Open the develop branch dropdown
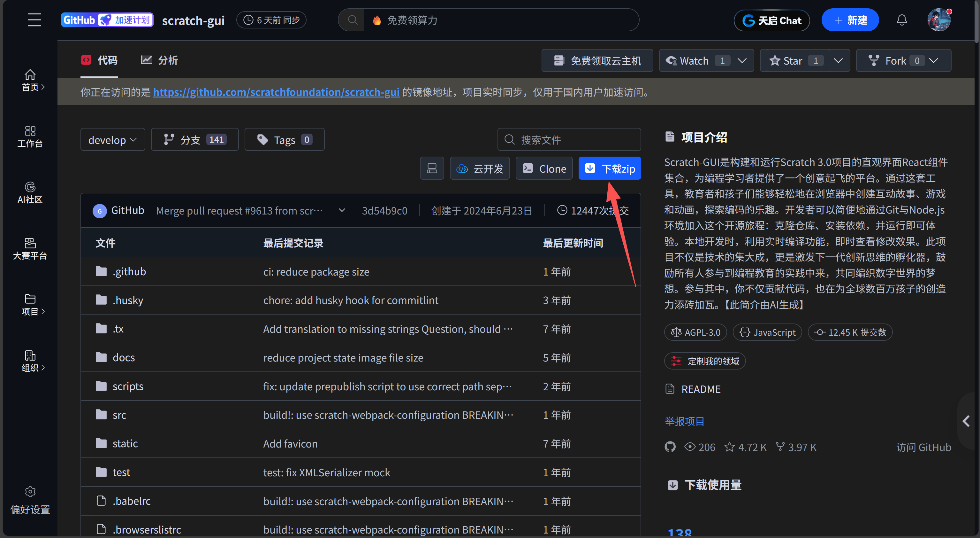The image size is (980, 538). click(113, 140)
